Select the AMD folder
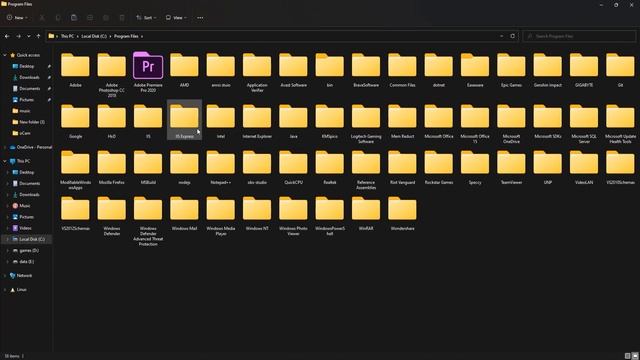This screenshot has height=360, width=640. pyautogui.click(x=184, y=70)
